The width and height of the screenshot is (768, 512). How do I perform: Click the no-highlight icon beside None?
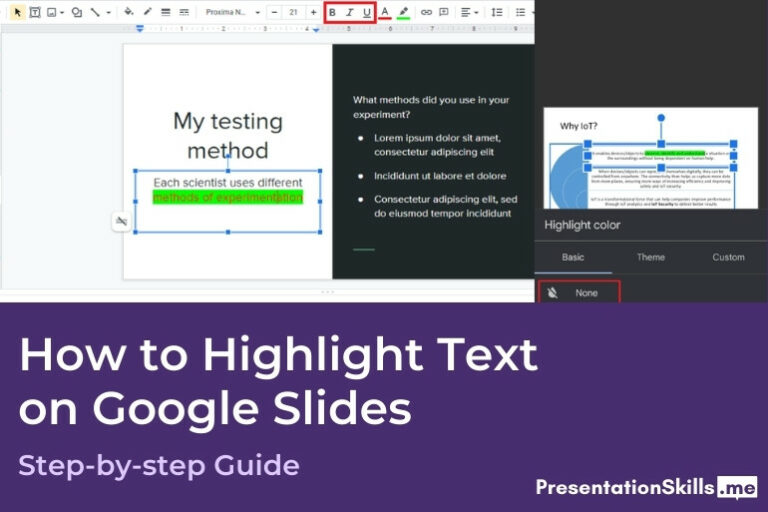point(552,293)
